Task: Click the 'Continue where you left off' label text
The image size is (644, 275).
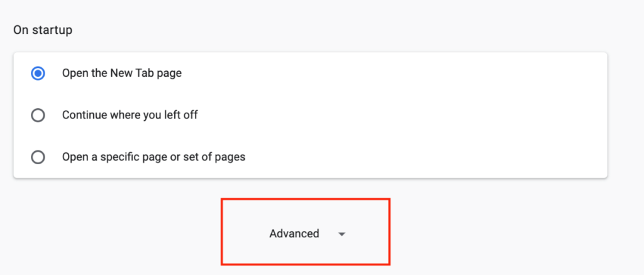Action: (130, 115)
